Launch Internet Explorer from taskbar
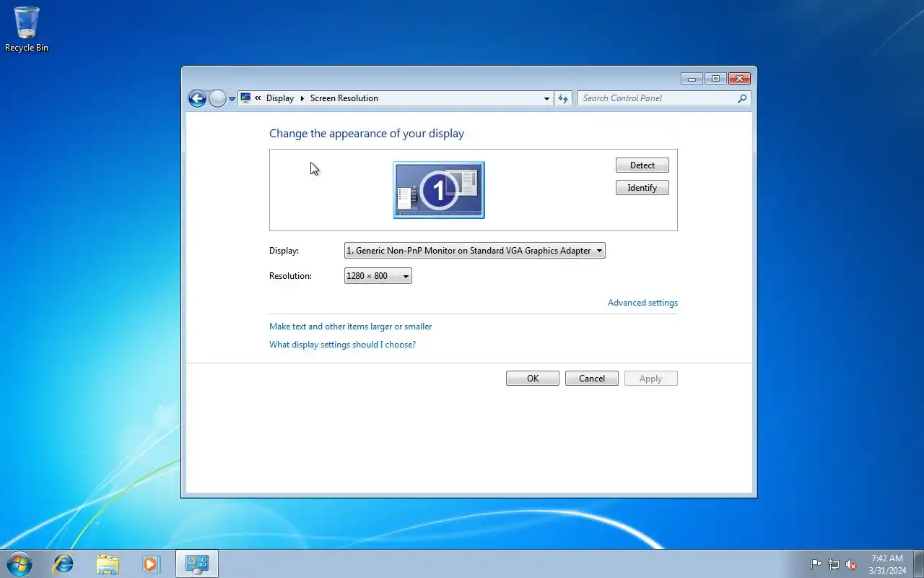The height and width of the screenshot is (578, 924). tap(64, 564)
